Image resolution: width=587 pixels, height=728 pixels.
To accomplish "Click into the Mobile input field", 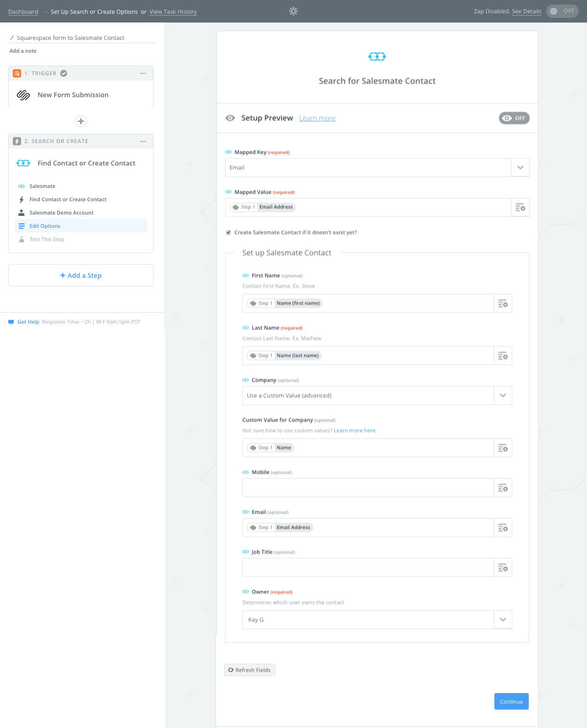I will 368,488.
